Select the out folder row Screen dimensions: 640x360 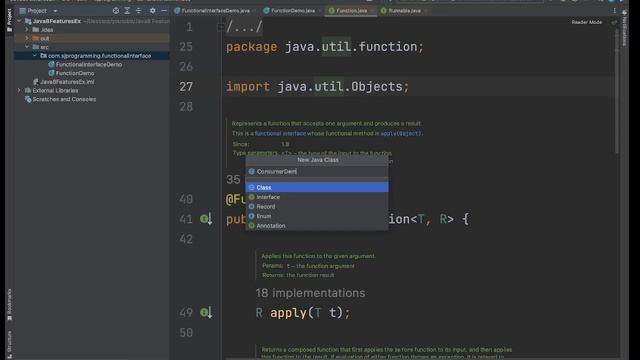(x=92, y=38)
